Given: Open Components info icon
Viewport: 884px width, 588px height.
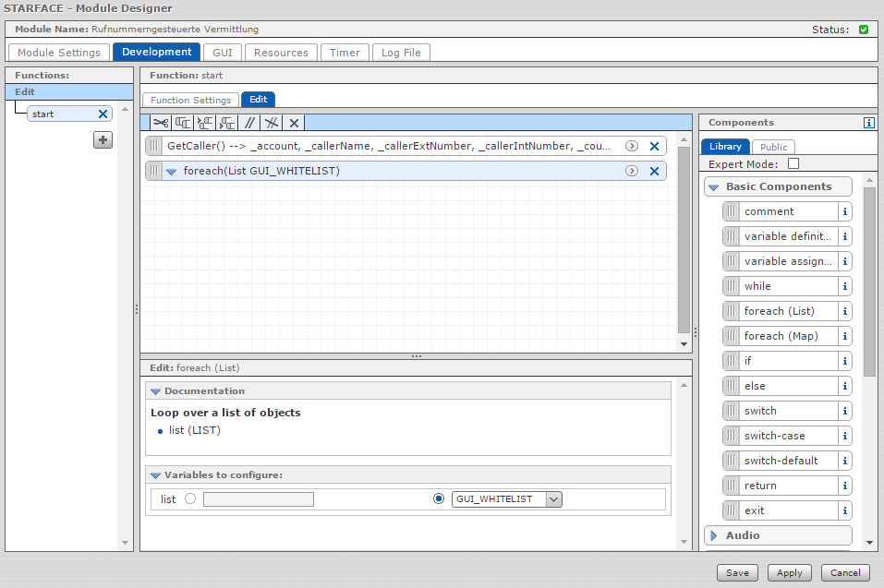Looking at the screenshot, I should click(x=869, y=122).
